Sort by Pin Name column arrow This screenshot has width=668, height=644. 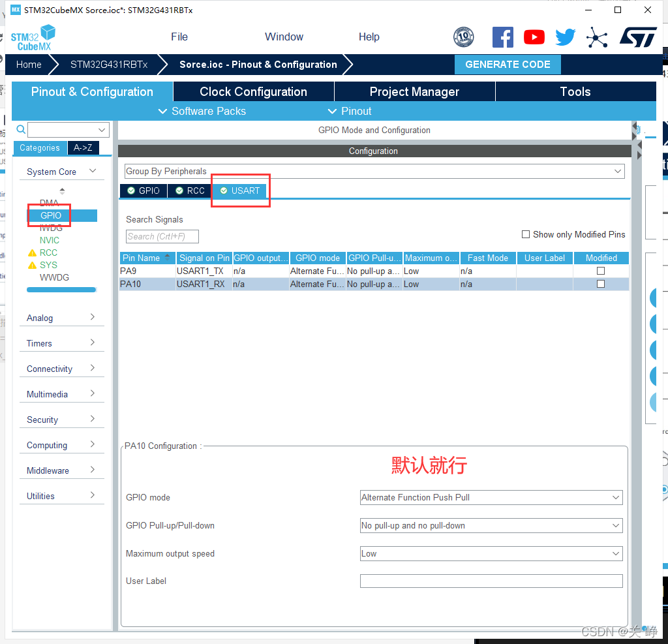(x=167, y=258)
